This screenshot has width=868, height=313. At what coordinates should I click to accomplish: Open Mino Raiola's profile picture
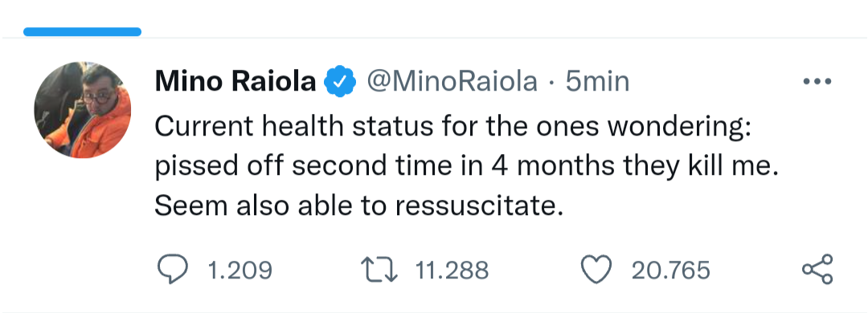[83, 109]
